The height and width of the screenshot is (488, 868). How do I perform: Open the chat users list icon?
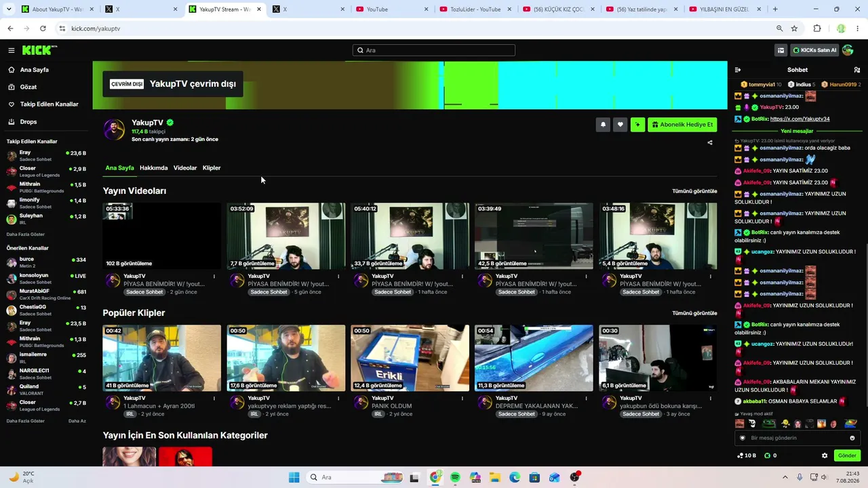pyautogui.click(x=857, y=70)
